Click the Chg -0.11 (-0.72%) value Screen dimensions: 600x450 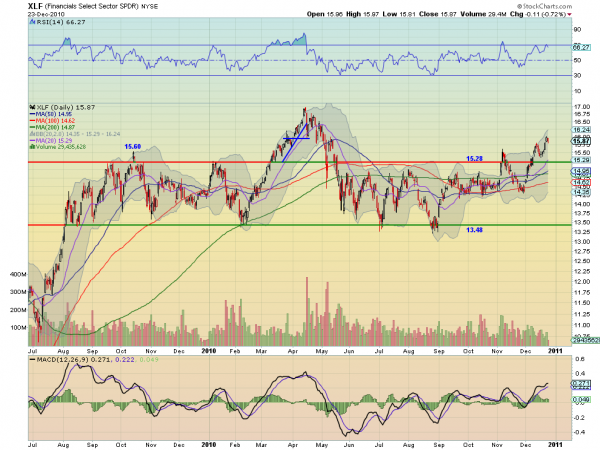click(x=538, y=14)
